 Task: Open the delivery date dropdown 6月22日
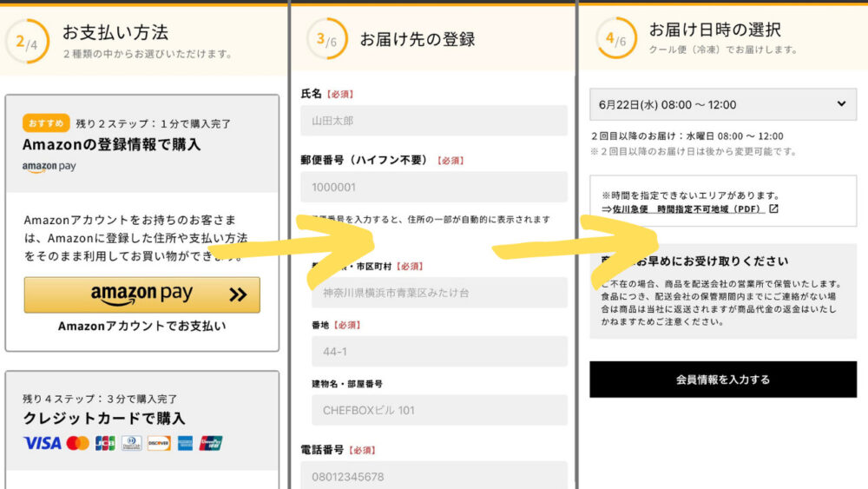click(723, 104)
